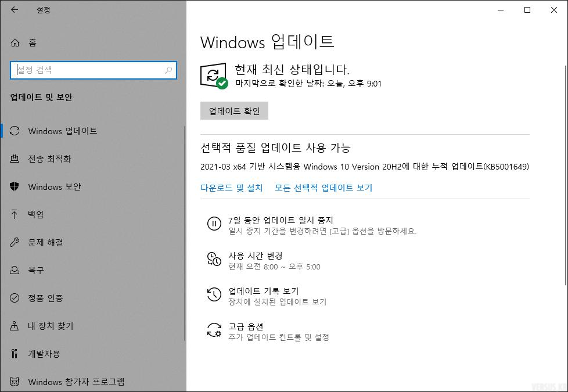Open 모든 선택적 업데이트 보기 link
This screenshot has width=568, height=392.
point(323,188)
